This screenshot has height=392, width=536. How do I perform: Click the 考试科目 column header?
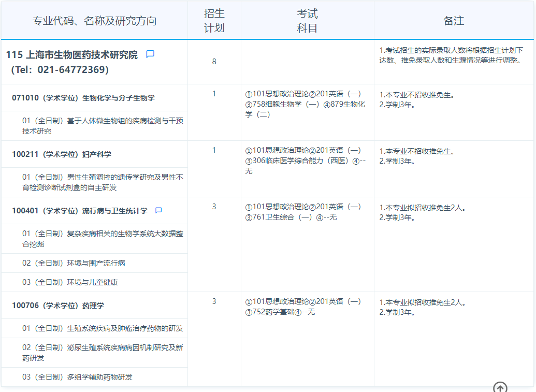tap(307, 21)
